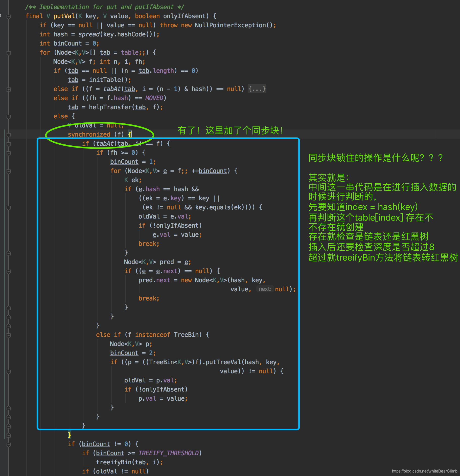The image size is (460, 476).
Task: Click the spread method call
Action: coord(89,34)
